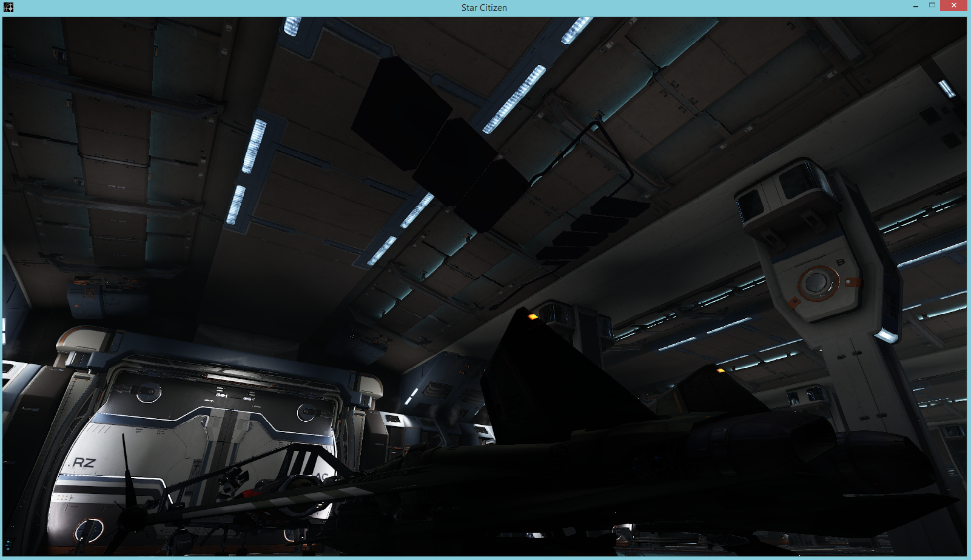Maximize the Star Citizen window

pos(932,5)
